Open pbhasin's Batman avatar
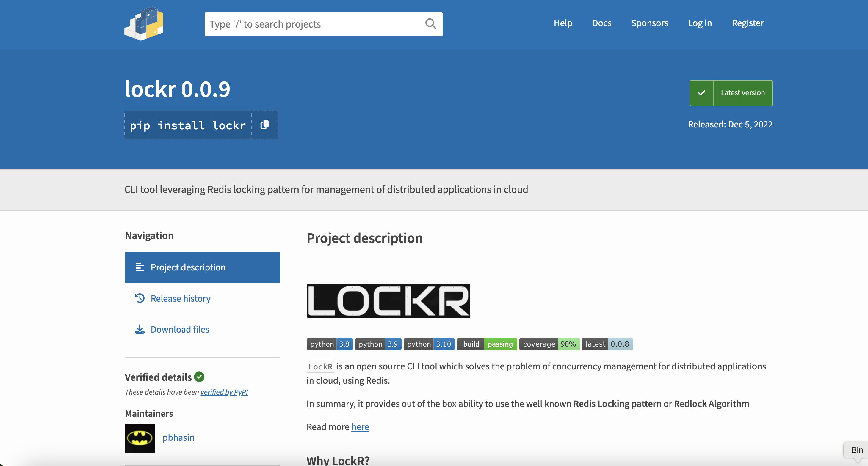The image size is (868, 466). coord(139,438)
